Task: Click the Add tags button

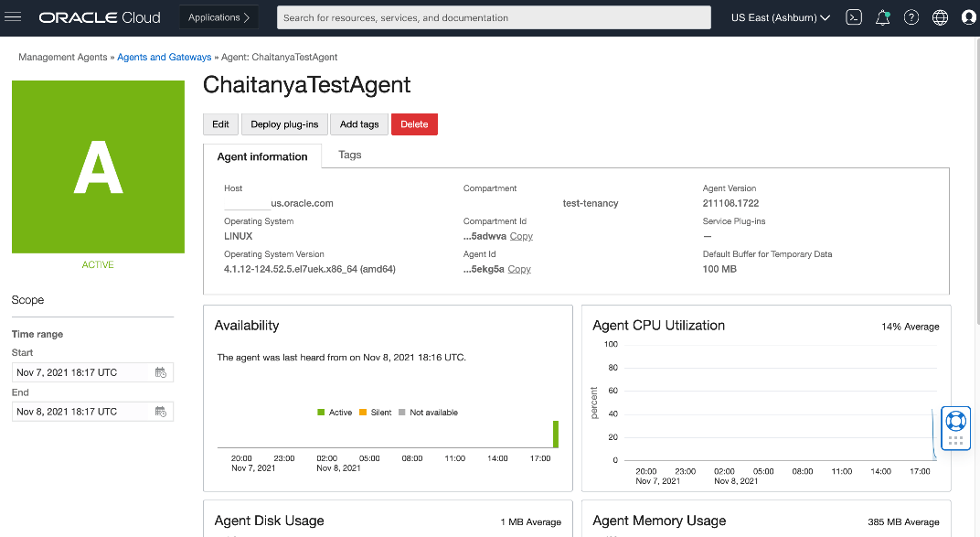Action: pos(359,124)
